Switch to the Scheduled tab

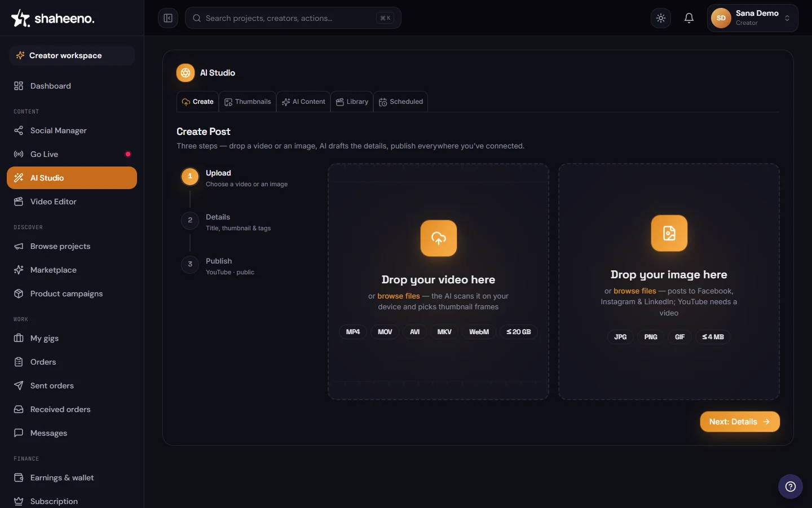pos(401,102)
